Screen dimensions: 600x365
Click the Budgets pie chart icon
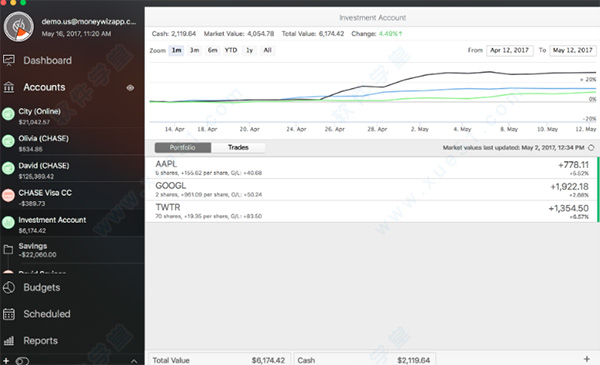pyautogui.click(x=9, y=287)
